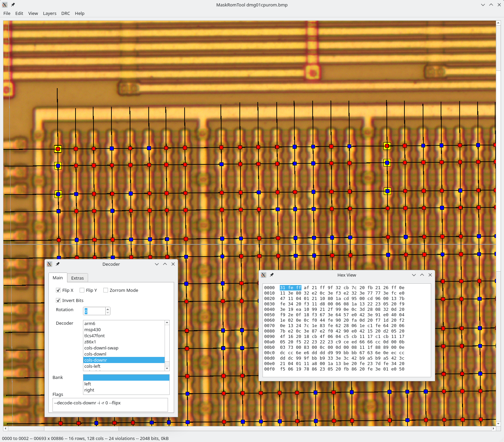The width and height of the screenshot is (504, 442).
Task: Decrease the Rotation spinner value
Action: click(x=108, y=313)
